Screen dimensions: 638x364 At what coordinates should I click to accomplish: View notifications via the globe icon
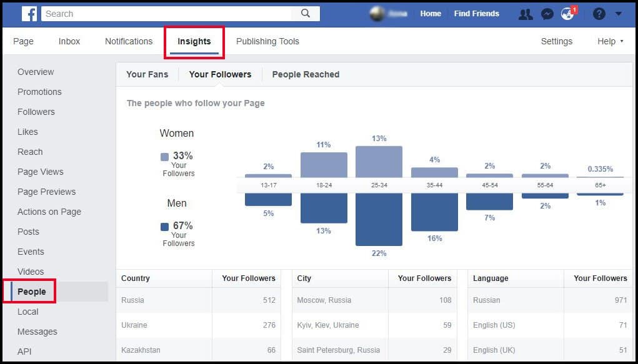(x=567, y=13)
